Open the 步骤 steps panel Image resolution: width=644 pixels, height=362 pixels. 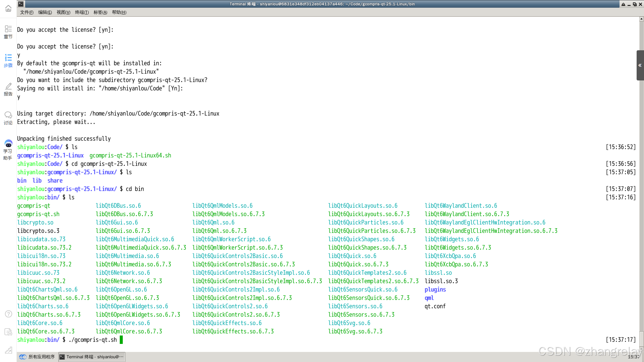point(8,61)
